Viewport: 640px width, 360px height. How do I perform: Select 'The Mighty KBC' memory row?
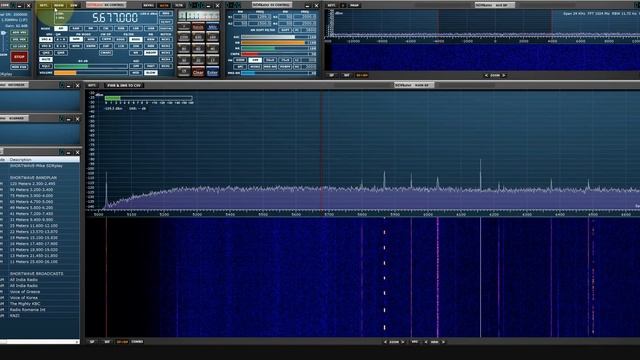tap(40, 304)
